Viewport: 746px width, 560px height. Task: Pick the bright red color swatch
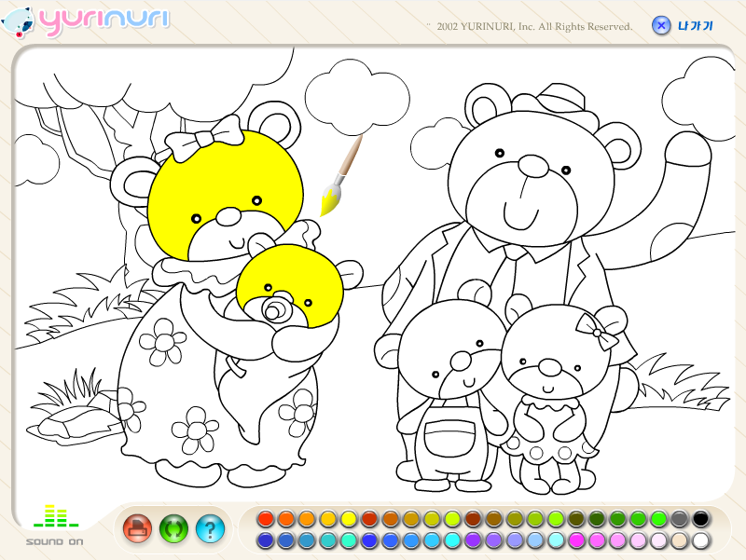[264, 520]
